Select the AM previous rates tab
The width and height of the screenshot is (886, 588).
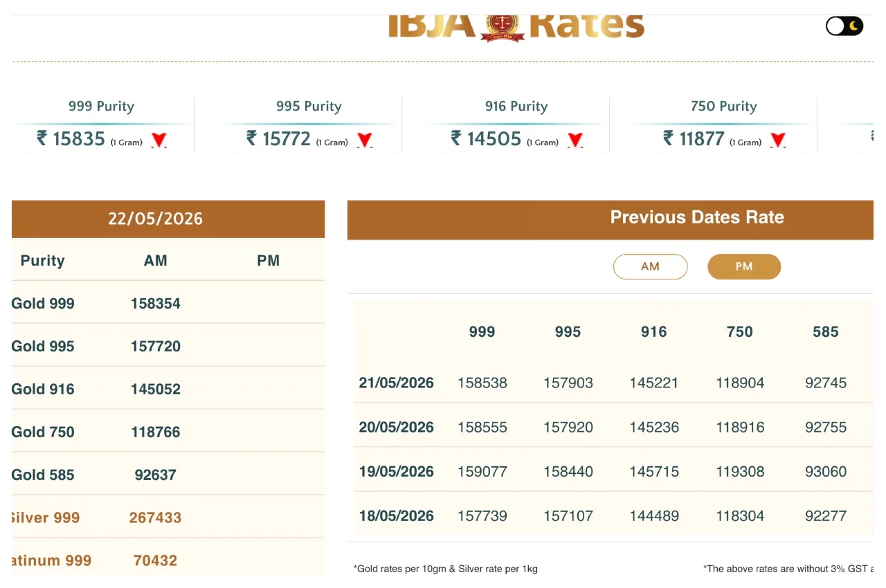pyautogui.click(x=650, y=266)
